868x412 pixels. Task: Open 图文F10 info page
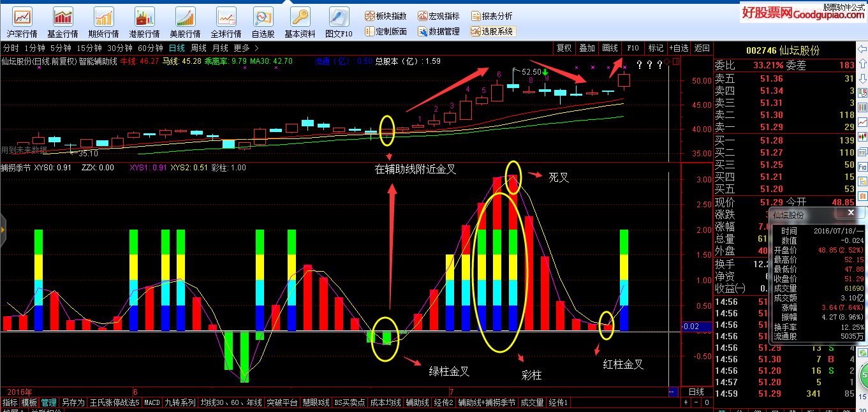point(339,23)
